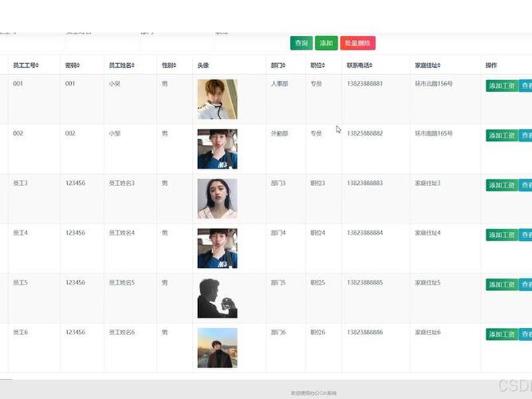Select the 职位5 position cell
Viewport: 532px width, 399px height.
point(318,282)
